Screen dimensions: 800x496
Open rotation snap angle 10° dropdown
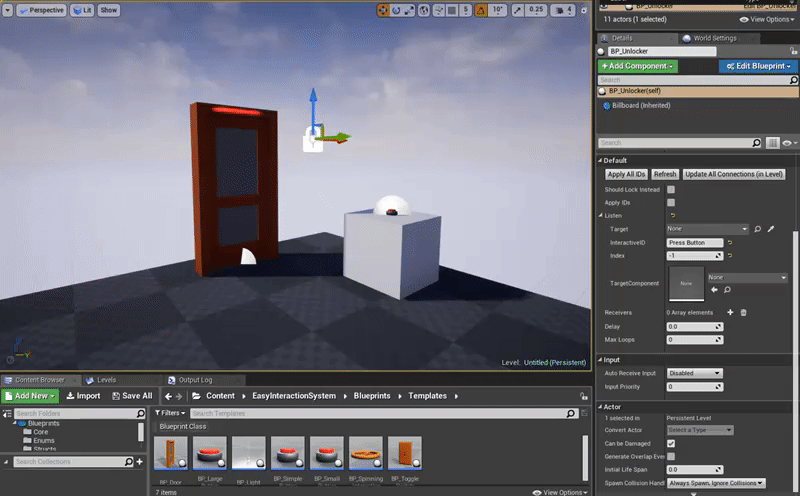pyautogui.click(x=497, y=10)
